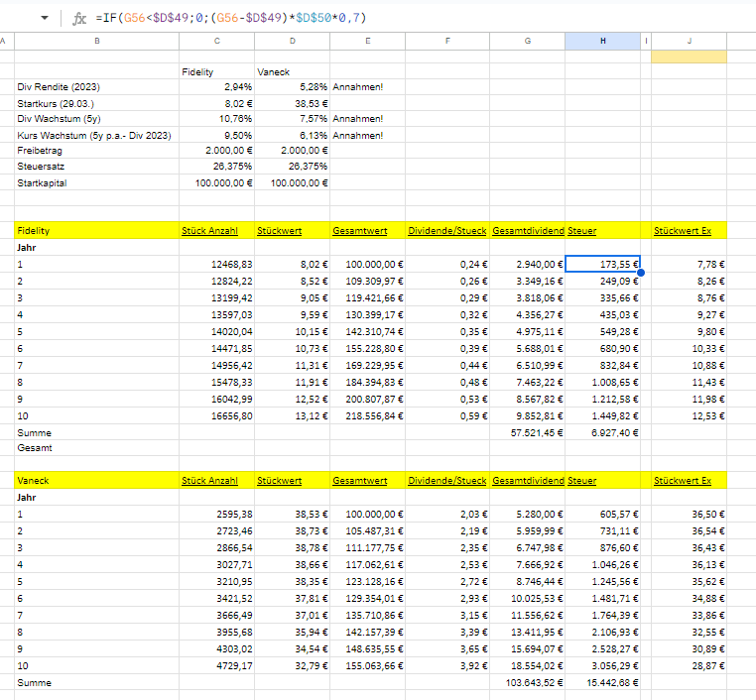Click the fill handle of the selected cell

640,272
